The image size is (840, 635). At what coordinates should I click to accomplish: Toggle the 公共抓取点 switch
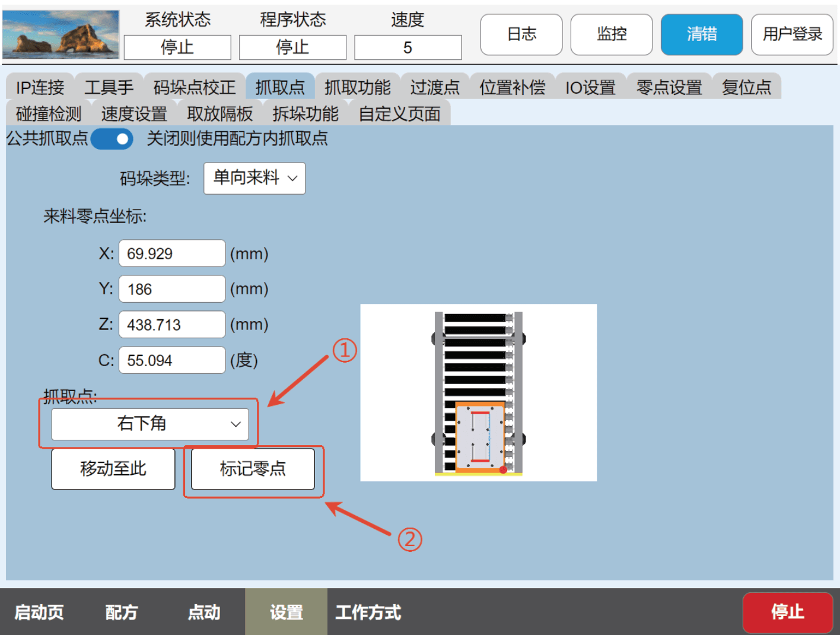[x=112, y=139]
